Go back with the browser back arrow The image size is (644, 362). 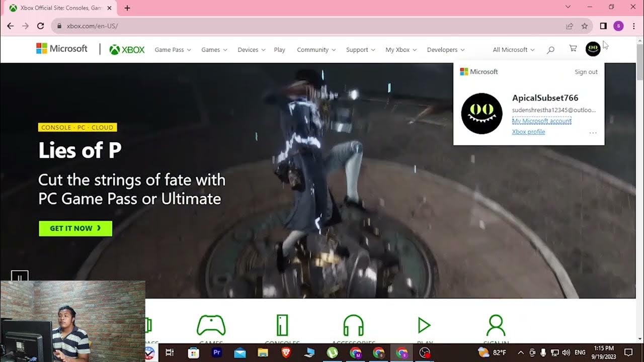[11, 26]
